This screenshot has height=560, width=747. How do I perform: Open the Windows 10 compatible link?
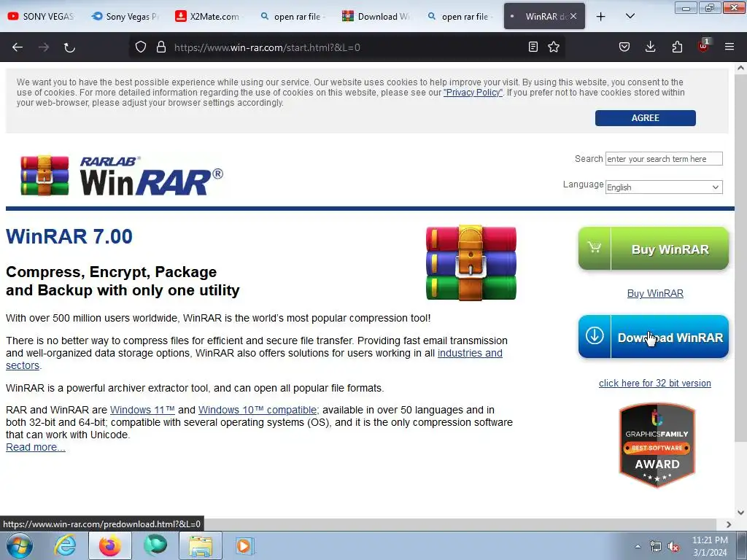(258, 410)
